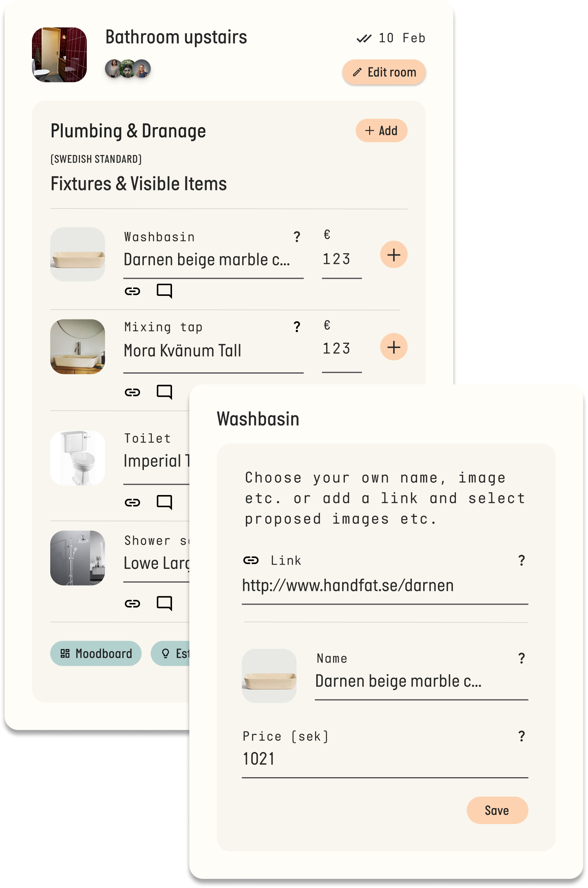The height and width of the screenshot is (888, 588).
Task: Click the link icon under Mixing tap
Action: pyautogui.click(x=132, y=392)
